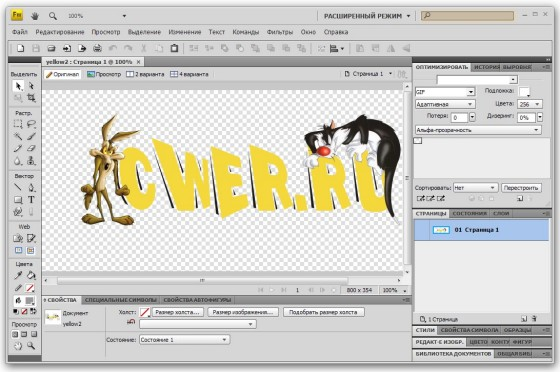Select the Text tool

point(31,200)
